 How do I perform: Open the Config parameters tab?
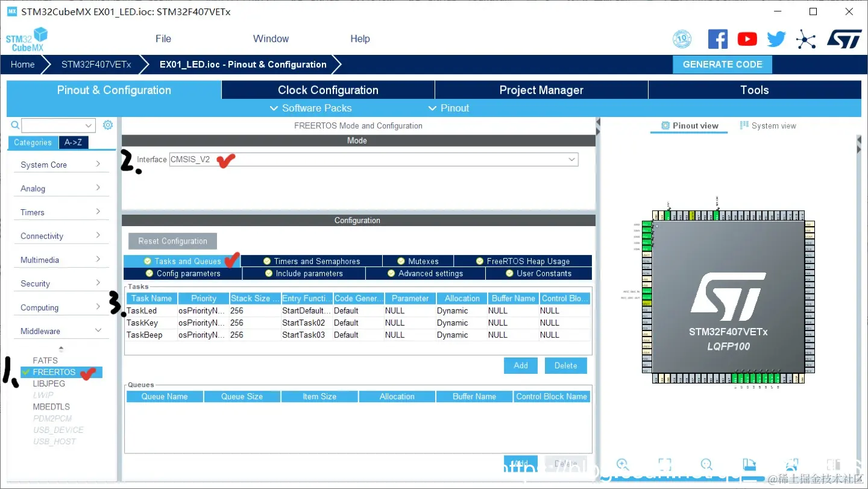pos(183,273)
